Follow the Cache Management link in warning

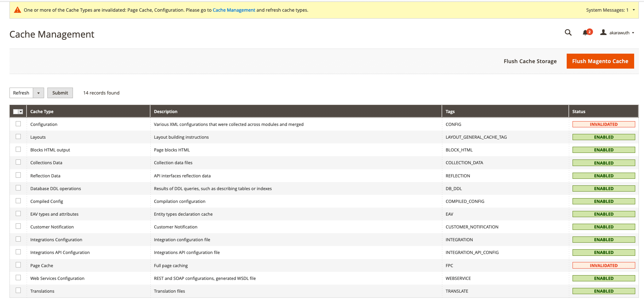pyautogui.click(x=234, y=10)
